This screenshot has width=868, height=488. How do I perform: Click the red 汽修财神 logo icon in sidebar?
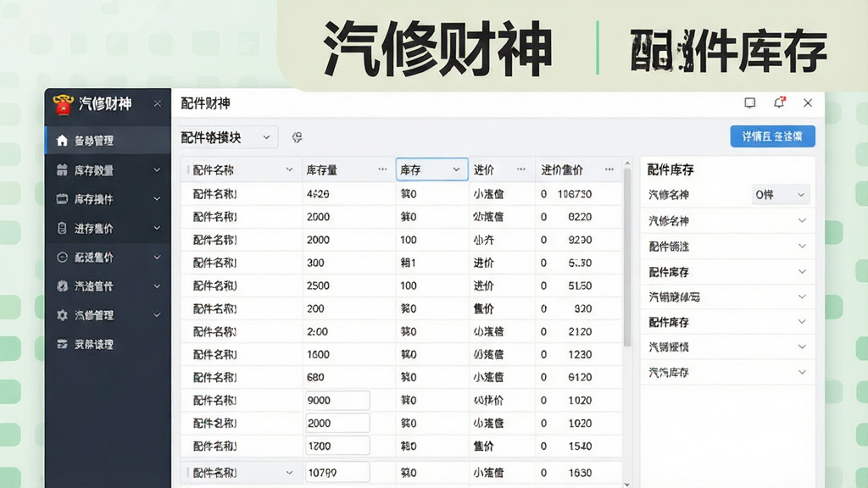[x=63, y=104]
